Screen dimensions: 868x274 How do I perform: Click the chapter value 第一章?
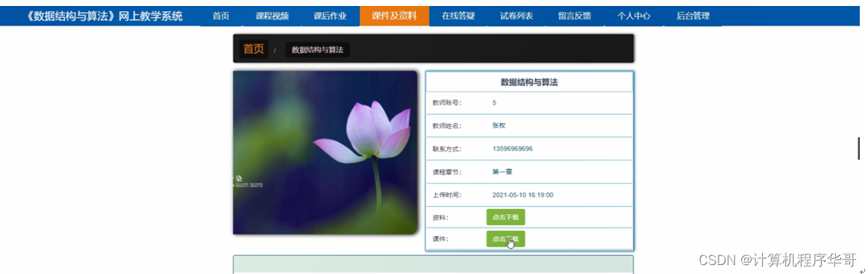(502, 172)
